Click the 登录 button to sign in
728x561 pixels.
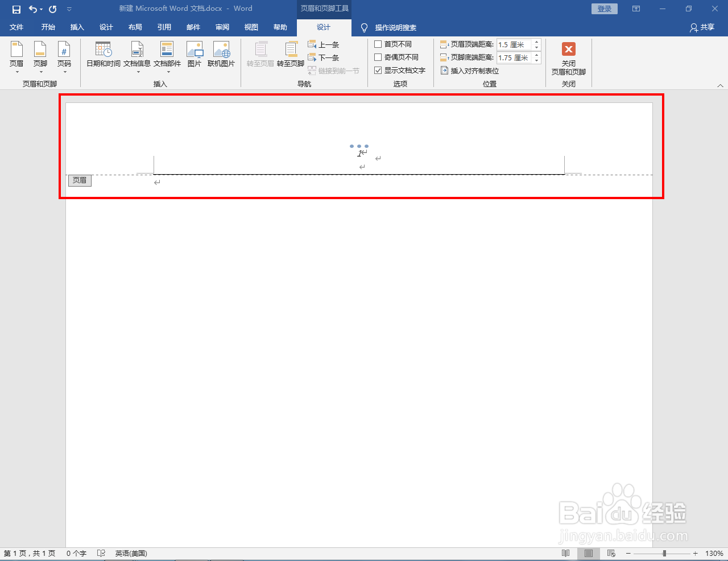tap(604, 9)
